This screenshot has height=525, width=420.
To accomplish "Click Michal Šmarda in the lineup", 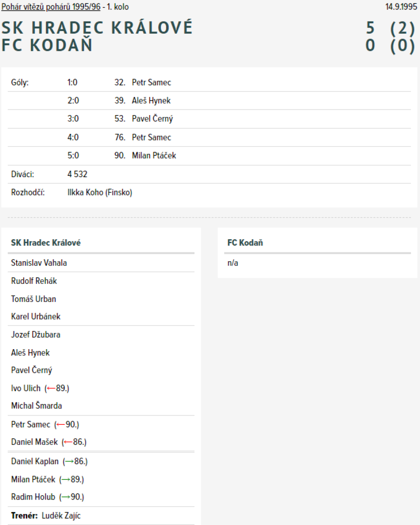I will point(36,406).
